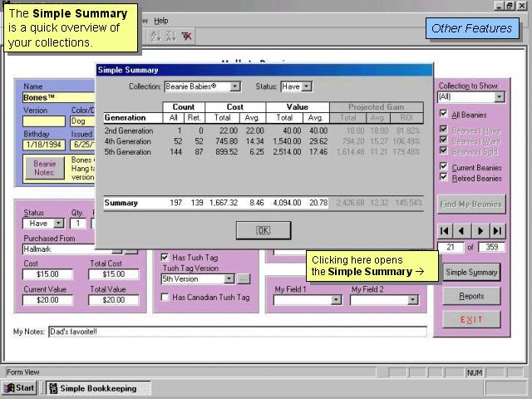Enable Has Canadian Tush Tag checkbox
This screenshot has width=532, height=399.
coord(165,298)
